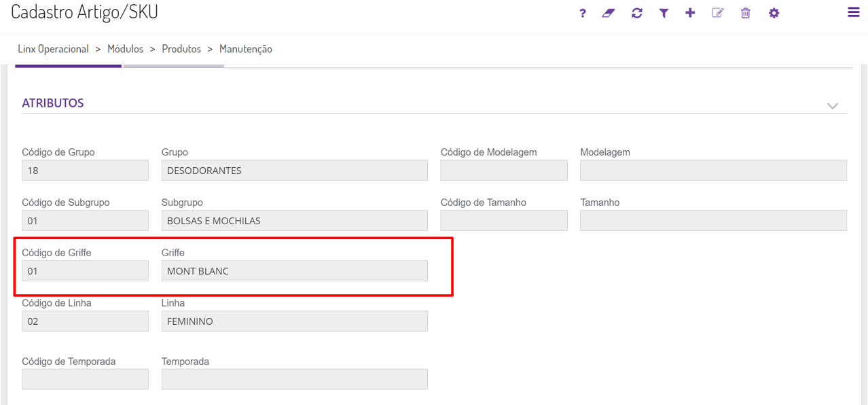Navigate to Produtos breadcrumb
Screen dimensions: 868x405
pyautogui.click(x=181, y=49)
